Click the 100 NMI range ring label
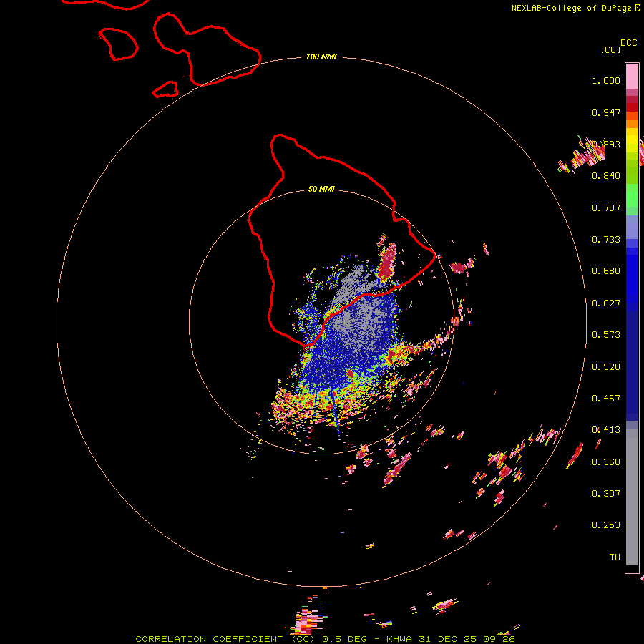644x644 pixels. pos(321,57)
